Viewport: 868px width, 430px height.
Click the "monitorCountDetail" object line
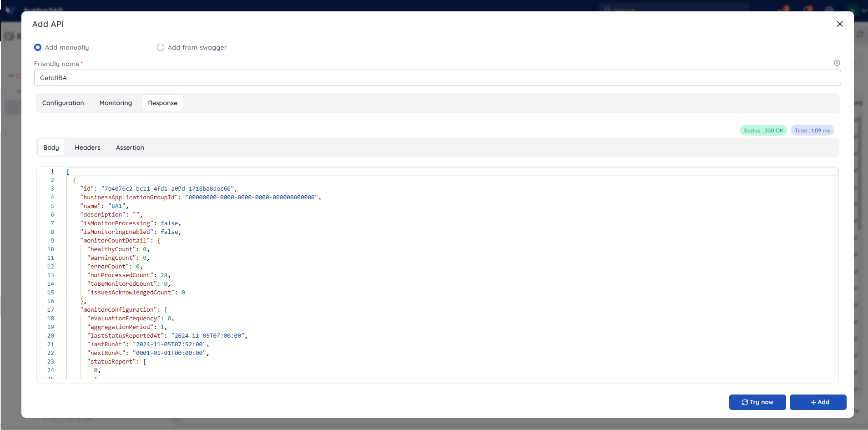[120, 241]
